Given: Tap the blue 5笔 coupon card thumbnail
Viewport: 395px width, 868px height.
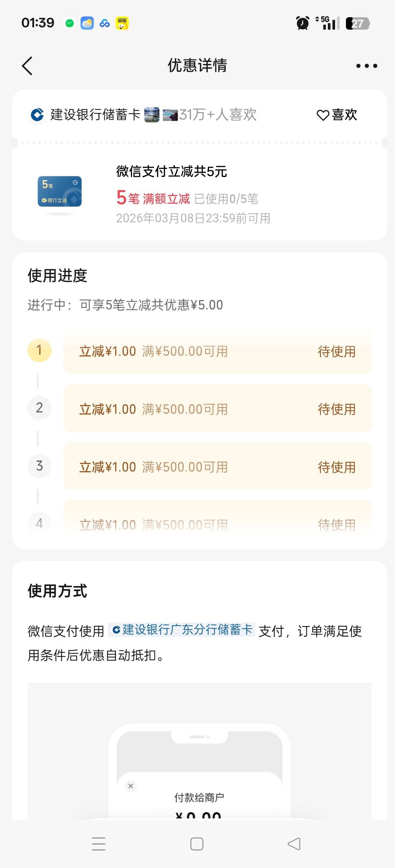Looking at the screenshot, I should (59, 191).
